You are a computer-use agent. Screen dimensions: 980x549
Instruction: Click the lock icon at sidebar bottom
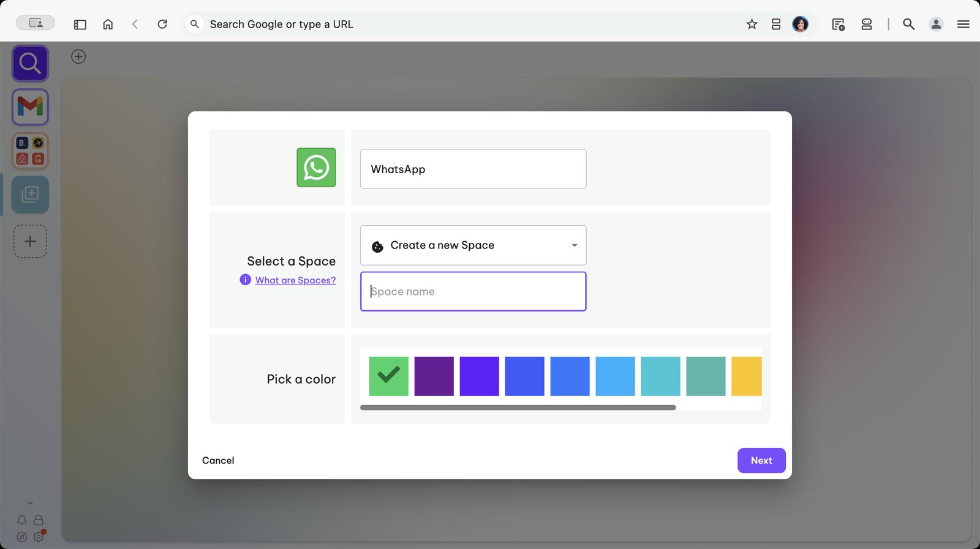(x=39, y=520)
